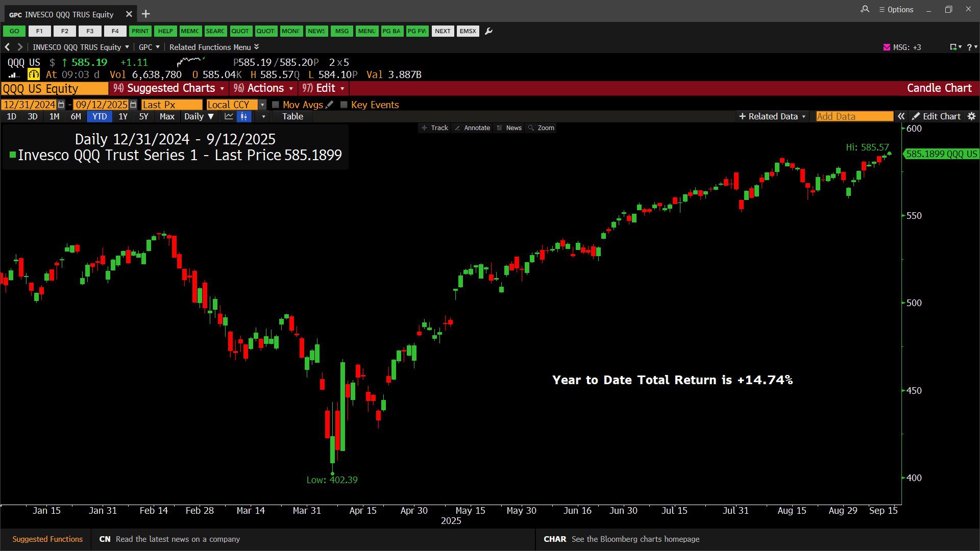Screen dimensions: 980x551
Task: Open messages via pink envelope icon
Action: click(887, 47)
